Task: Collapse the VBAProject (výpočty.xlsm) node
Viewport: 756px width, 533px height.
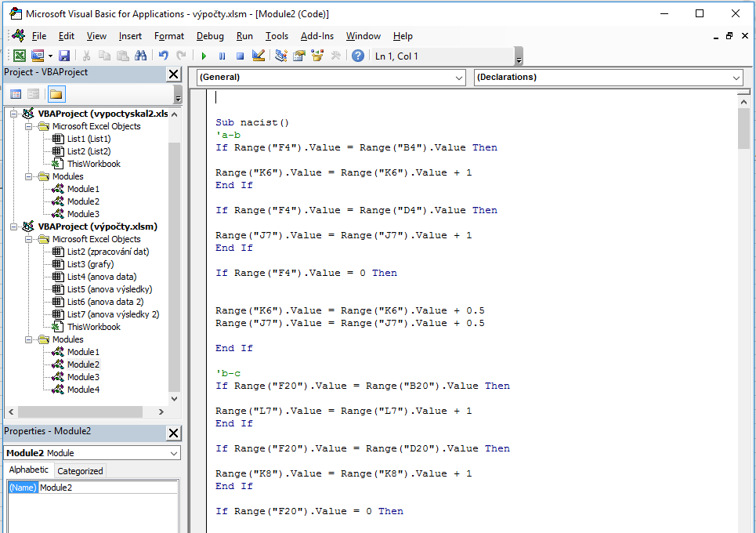Action: (x=14, y=227)
